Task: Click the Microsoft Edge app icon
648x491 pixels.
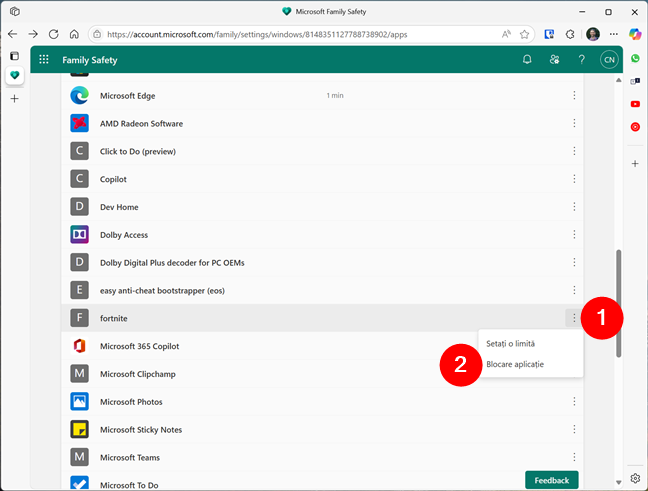Action: (x=79, y=95)
